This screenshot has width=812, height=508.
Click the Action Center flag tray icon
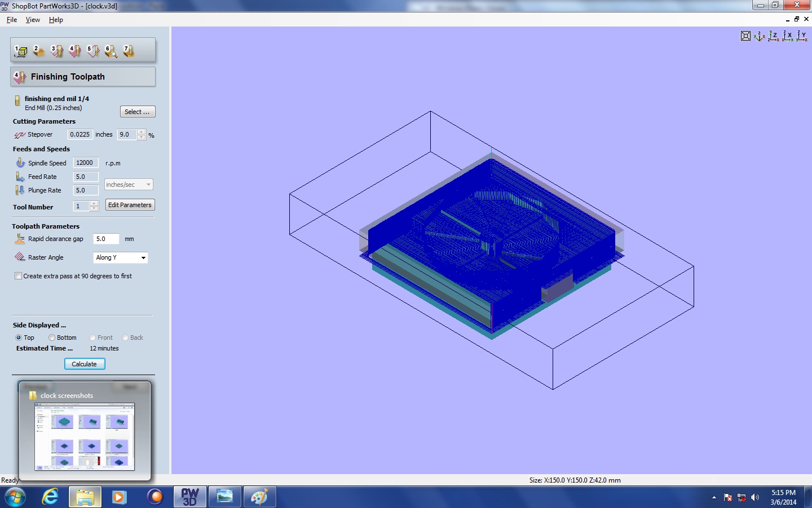[x=728, y=497]
